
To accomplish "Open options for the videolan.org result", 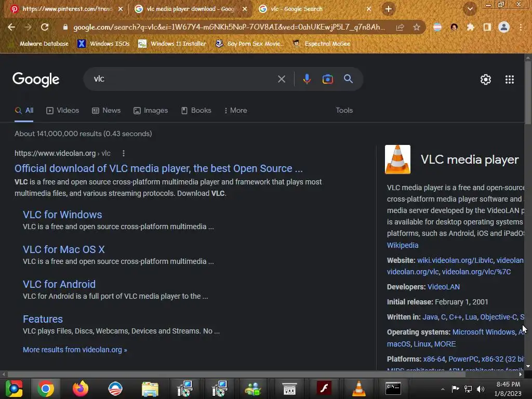I will 124,153.
